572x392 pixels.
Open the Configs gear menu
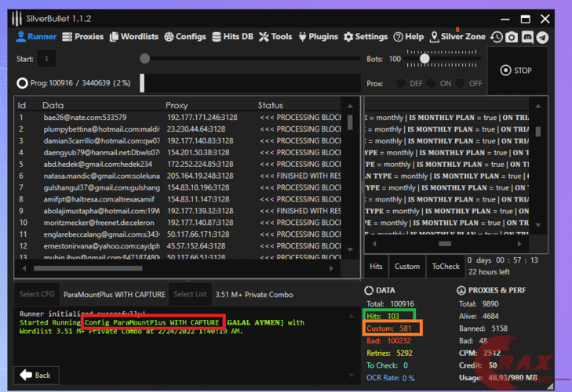click(185, 36)
